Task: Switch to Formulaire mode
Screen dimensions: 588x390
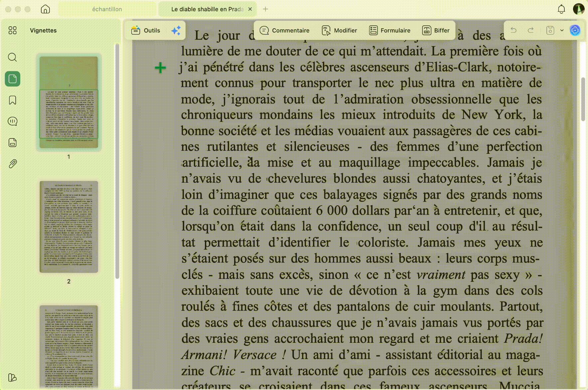Action: click(390, 30)
